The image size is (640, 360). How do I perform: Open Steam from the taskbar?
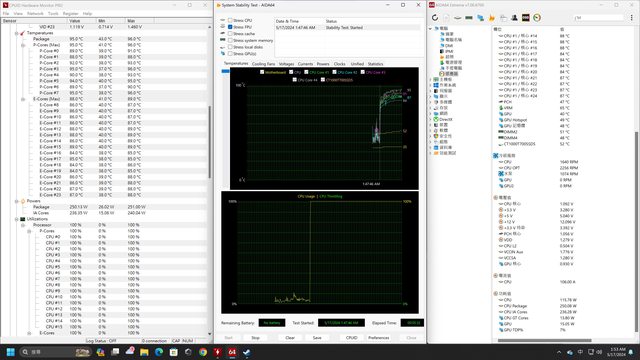pyautogui.click(x=247, y=352)
